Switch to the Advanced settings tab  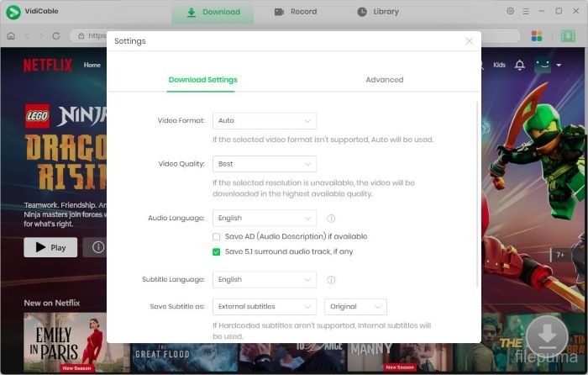click(x=384, y=80)
